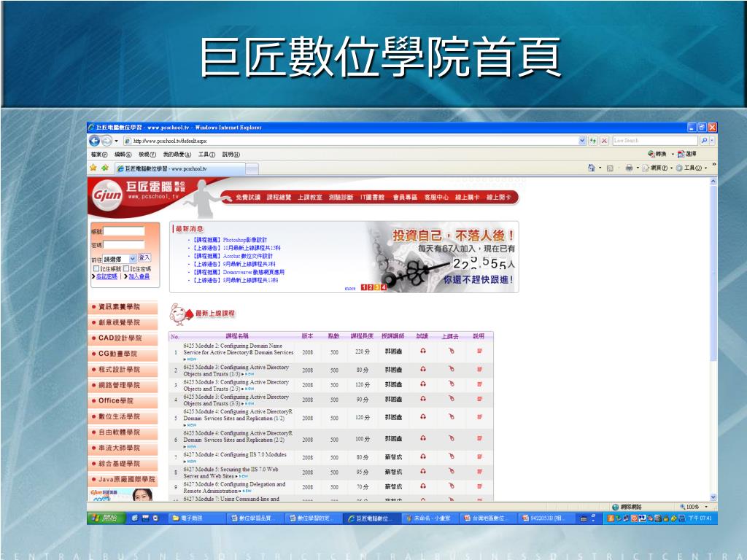The width and height of the screenshot is (747, 560).
Task: Click in the 密碼 password input field
Action: coord(124,245)
